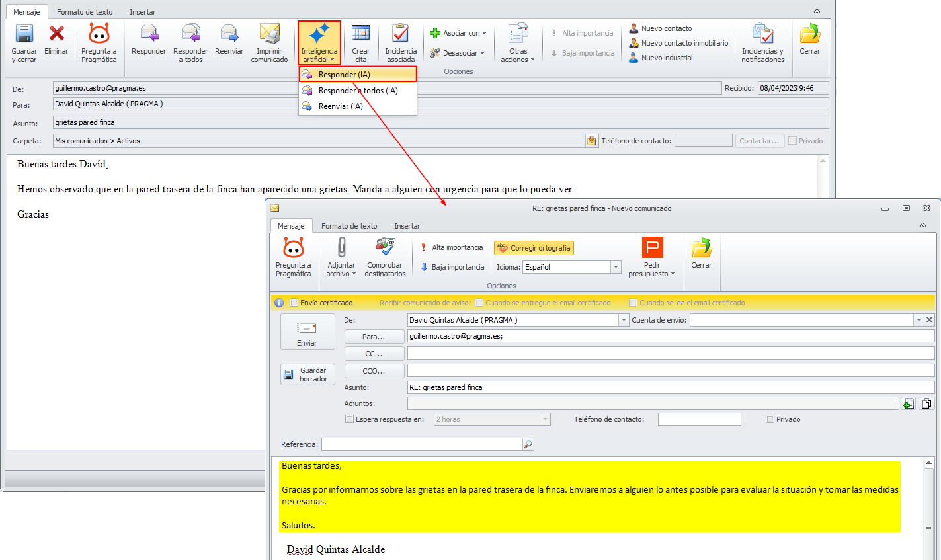The height and width of the screenshot is (560, 941).
Task: Click the plain Responder ribbon icon
Action: [x=149, y=40]
